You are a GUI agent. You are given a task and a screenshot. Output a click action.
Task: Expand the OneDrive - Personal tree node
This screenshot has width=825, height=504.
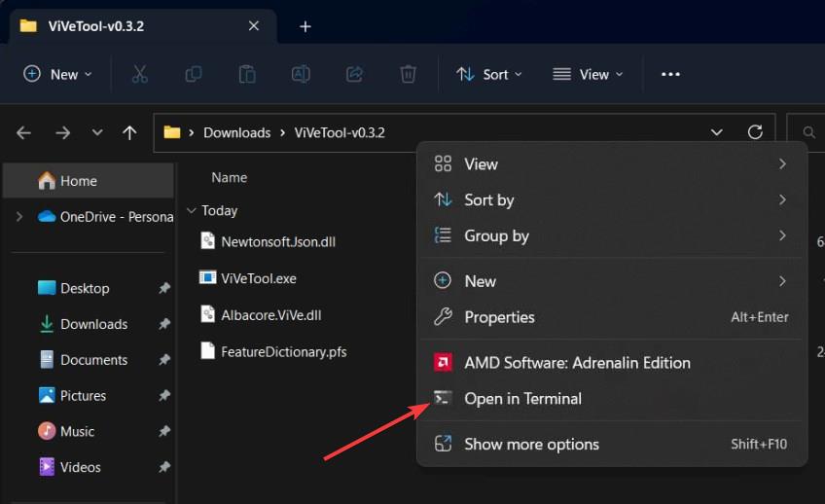pos(19,216)
